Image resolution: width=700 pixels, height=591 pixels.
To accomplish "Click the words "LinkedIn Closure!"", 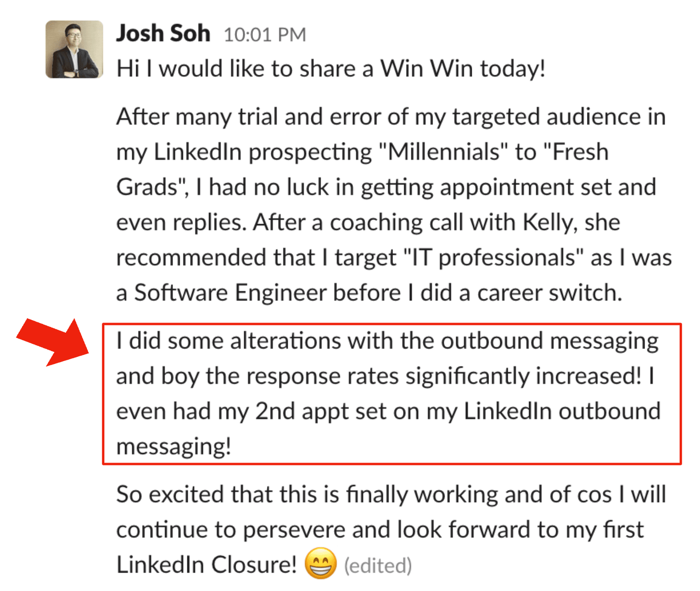I will click(x=207, y=564).
